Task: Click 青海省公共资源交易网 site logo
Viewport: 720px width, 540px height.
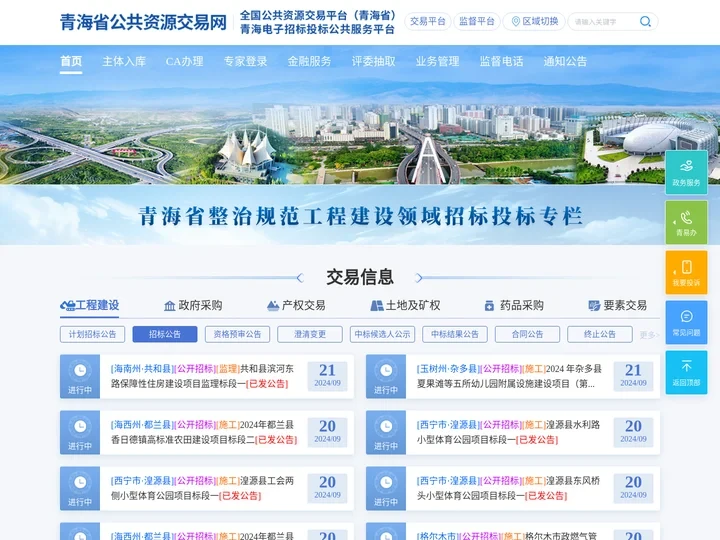Action: pyautogui.click(x=143, y=22)
